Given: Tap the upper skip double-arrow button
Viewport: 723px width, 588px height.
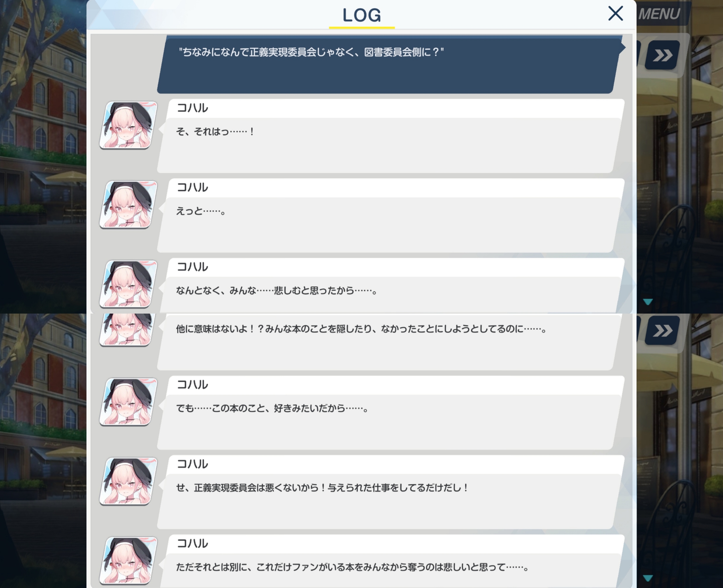Looking at the screenshot, I should click(662, 55).
